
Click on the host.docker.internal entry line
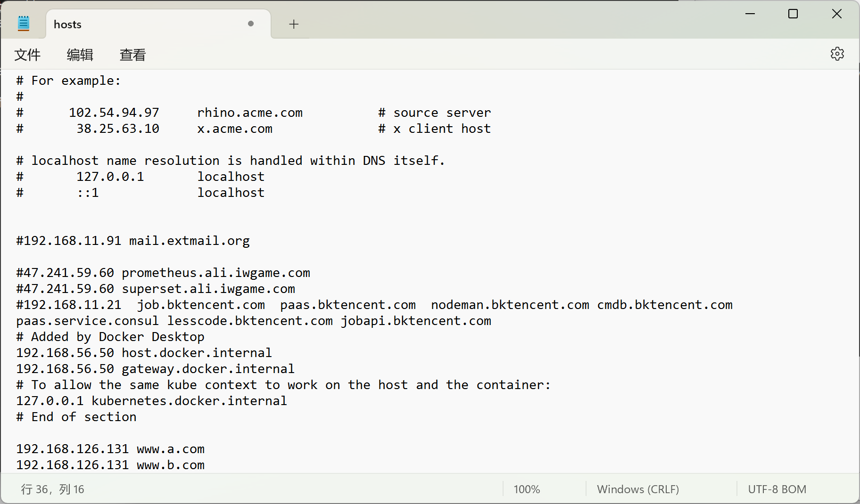[x=144, y=353]
